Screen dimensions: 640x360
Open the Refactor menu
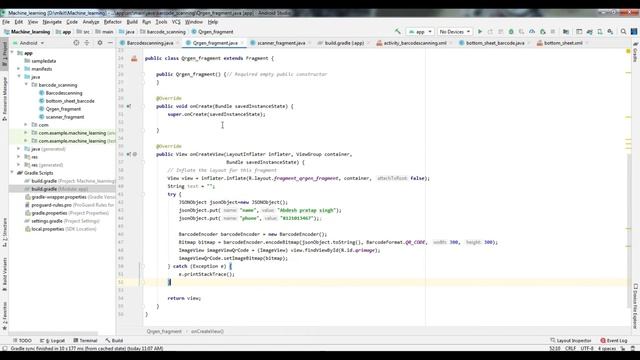click(113, 22)
